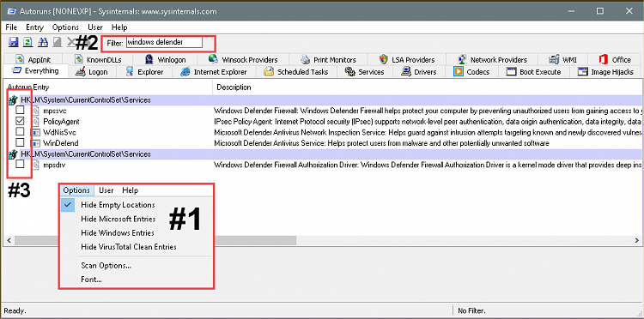
Task: Click the file icon beside mpssvc
Action: point(35,111)
